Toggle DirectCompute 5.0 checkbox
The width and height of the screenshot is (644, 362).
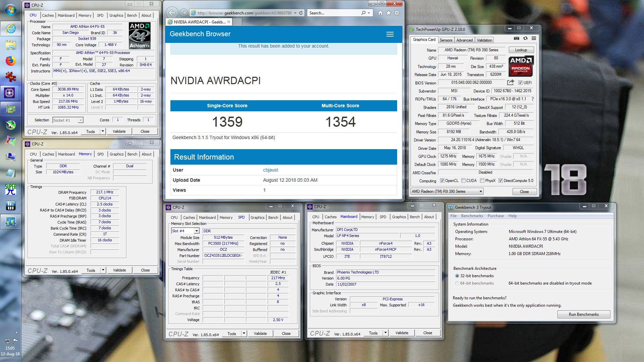500,181
